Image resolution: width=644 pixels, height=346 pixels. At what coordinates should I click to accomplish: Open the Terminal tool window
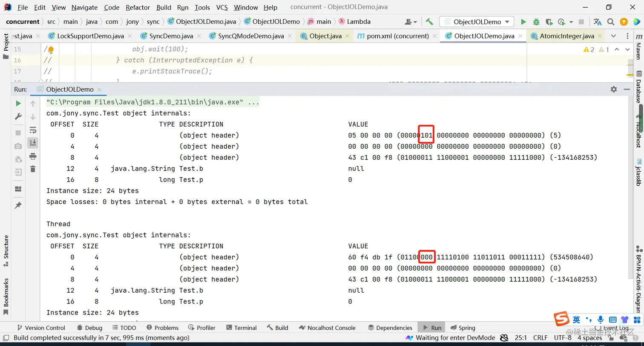point(241,328)
